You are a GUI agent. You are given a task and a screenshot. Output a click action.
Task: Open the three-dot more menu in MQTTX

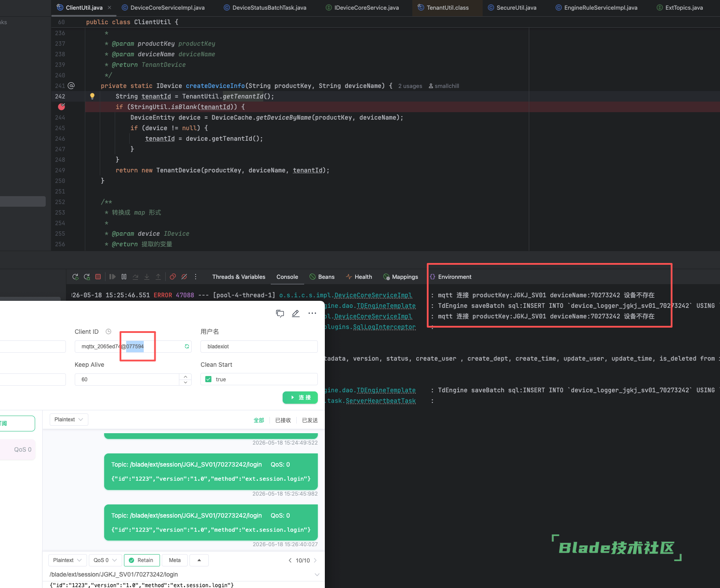312,313
